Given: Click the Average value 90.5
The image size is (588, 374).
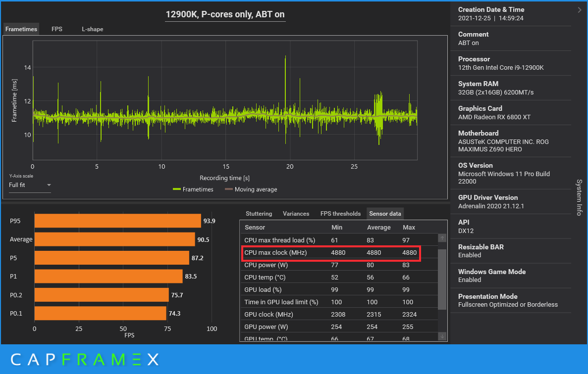Looking at the screenshot, I should pos(203,239).
